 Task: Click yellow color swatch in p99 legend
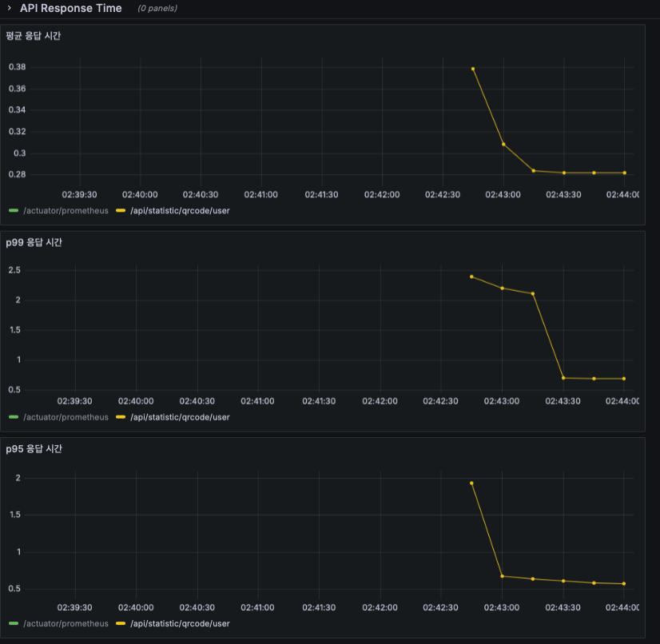tap(121, 417)
